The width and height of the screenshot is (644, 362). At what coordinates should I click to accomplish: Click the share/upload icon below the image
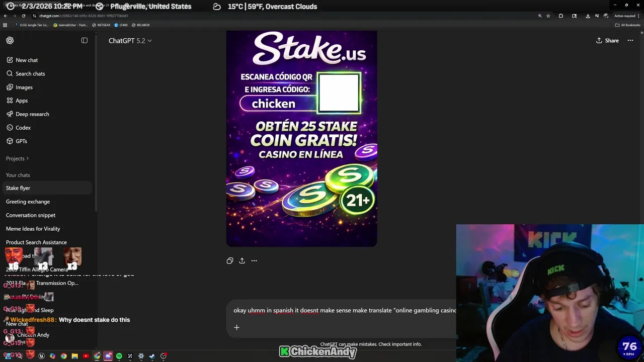point(242,260)
